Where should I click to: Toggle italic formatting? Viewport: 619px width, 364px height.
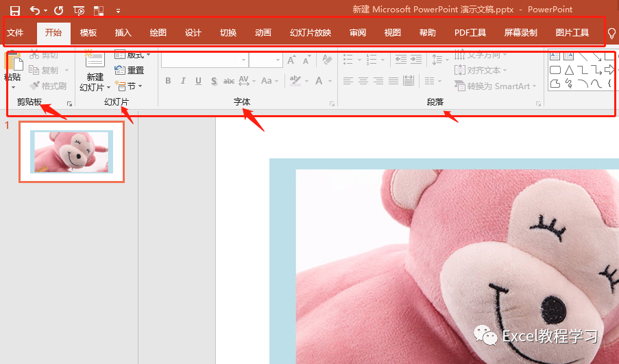tap(183, 81)
